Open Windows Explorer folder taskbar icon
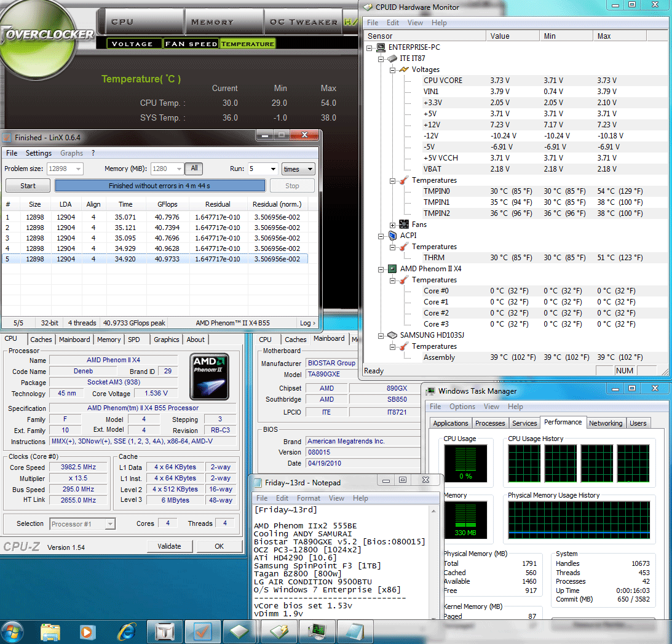672x644 pixels. [x=50, y=632]
